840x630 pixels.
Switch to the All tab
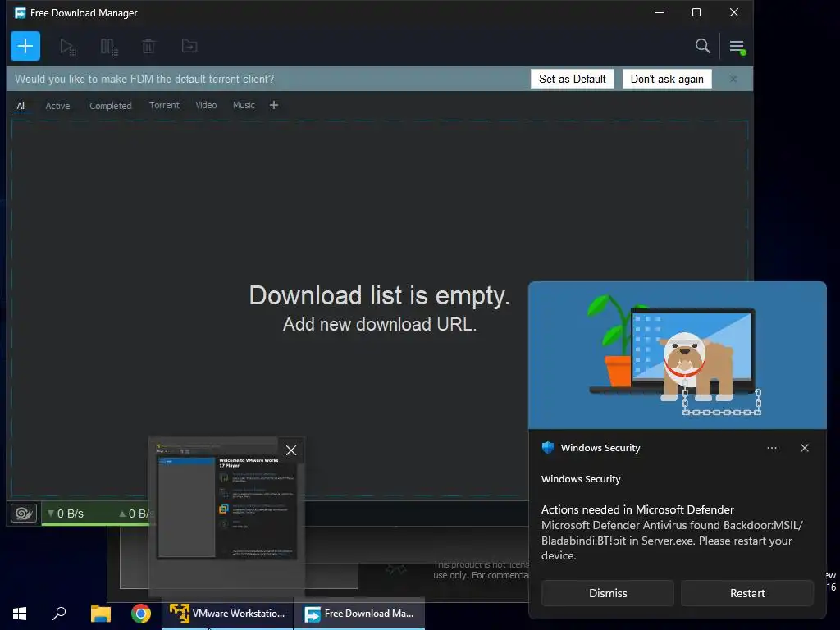21,106
